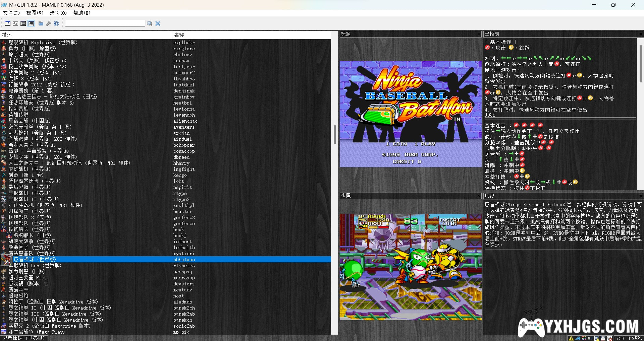Click the magnifying glass search icon

coord(150,23)
